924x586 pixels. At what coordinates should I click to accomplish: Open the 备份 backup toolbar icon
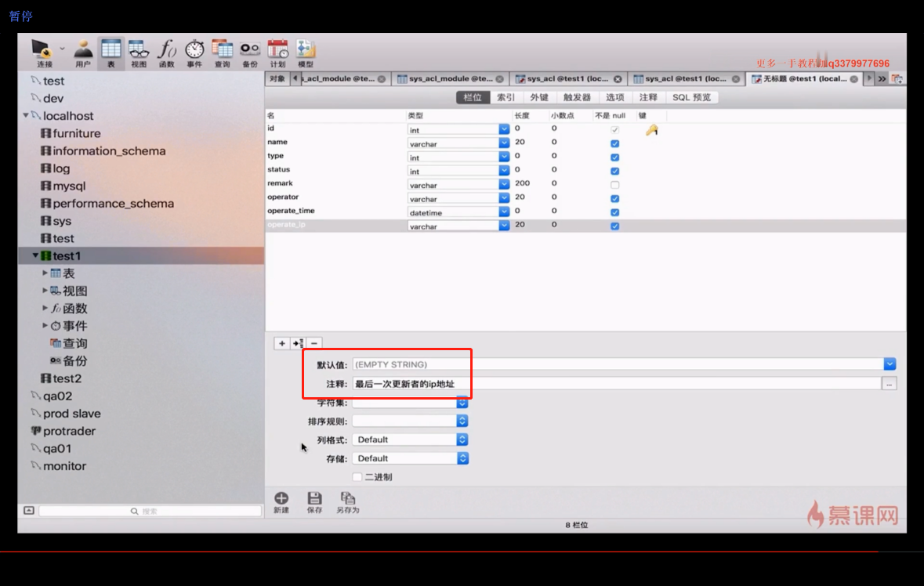(x=250, y=53)
